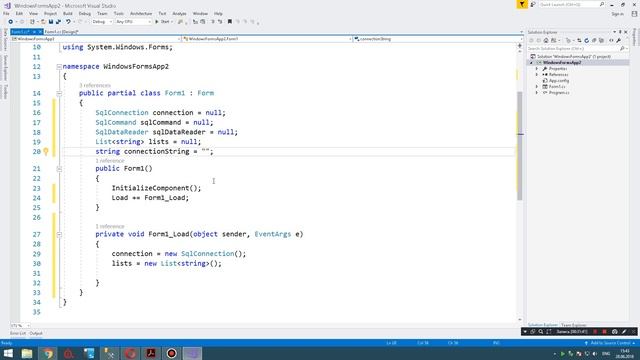The width and height of the screenshot is (640, 360).
Task: Open the Analyze menu
Action: [179, 13]
